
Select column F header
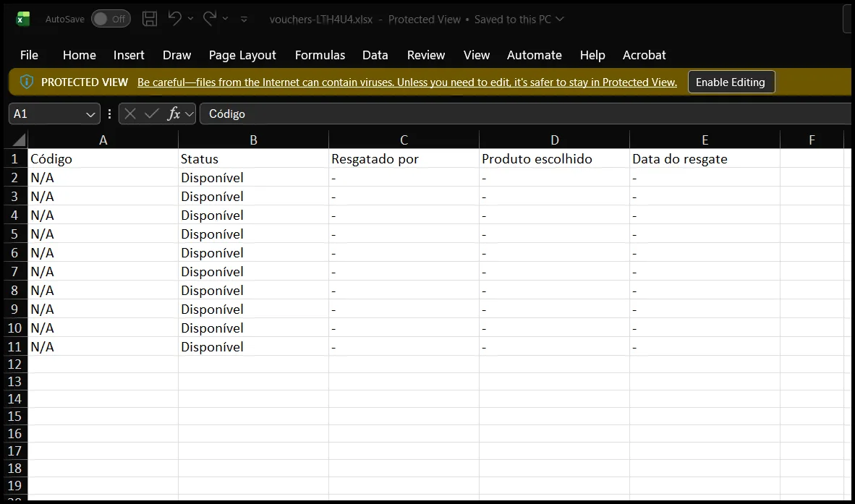click(x=812, y=140)
